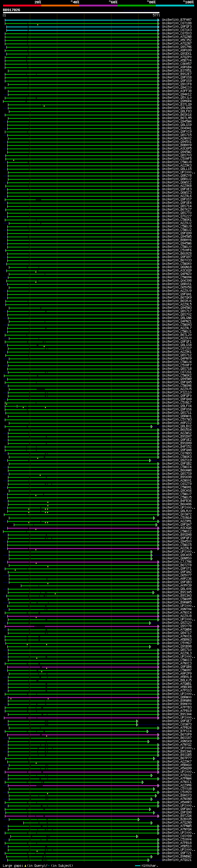Click the UniRef100_Q9XIF8 label
197x868 pixels.
coord(177,84)
